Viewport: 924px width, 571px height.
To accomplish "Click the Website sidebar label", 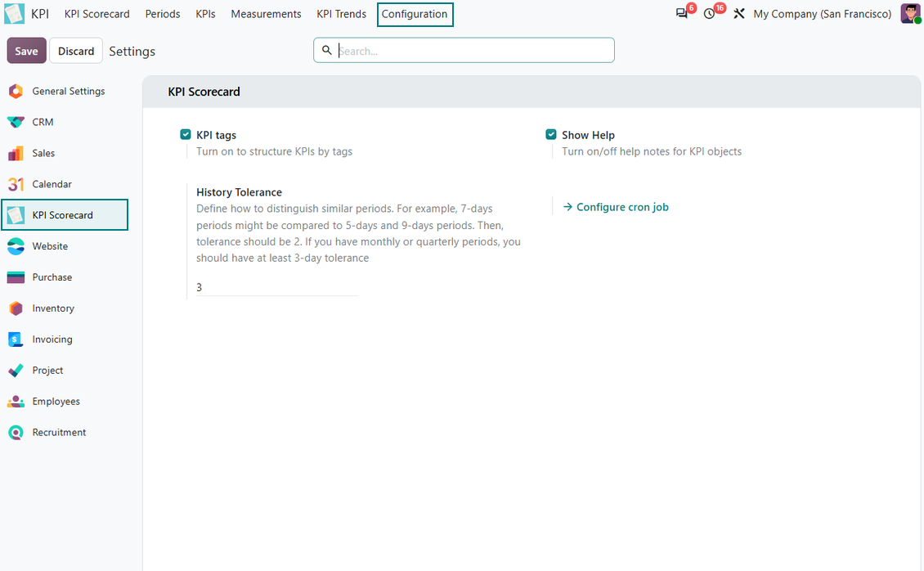I will pos(50,246).
